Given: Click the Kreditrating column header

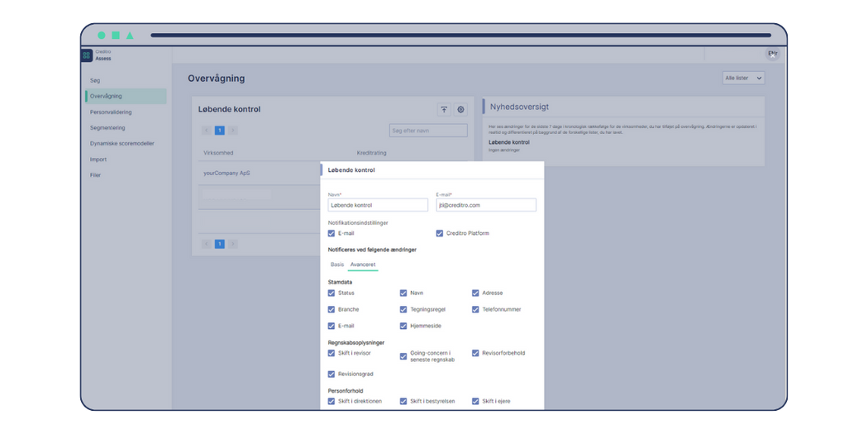Looking at the screenshot, I should (x=372, y=152).
